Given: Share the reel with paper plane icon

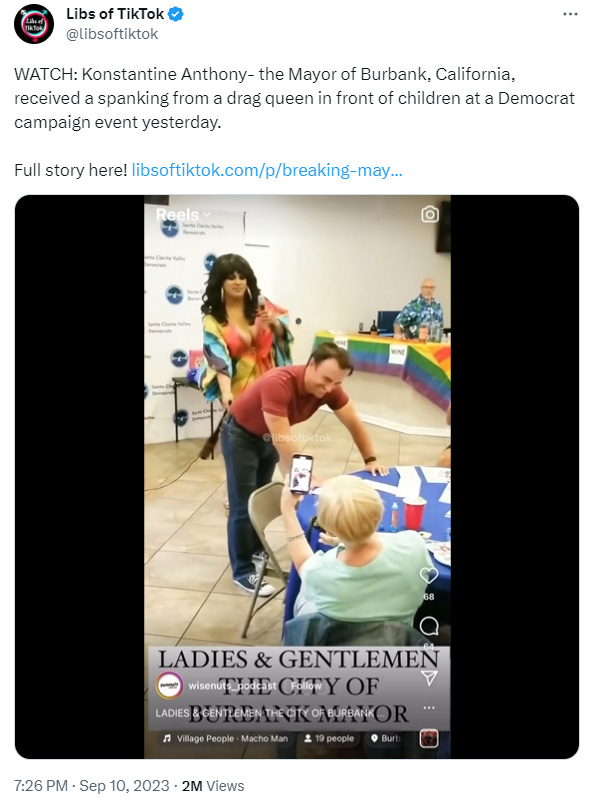Looking at the screenshot, I should tap(429, 678).
